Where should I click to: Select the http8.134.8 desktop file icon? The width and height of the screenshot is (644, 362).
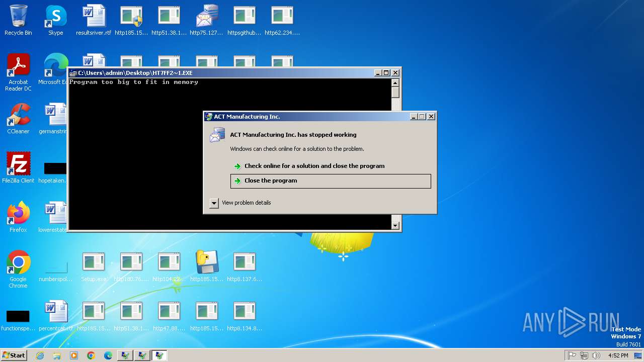coord(245,316)
